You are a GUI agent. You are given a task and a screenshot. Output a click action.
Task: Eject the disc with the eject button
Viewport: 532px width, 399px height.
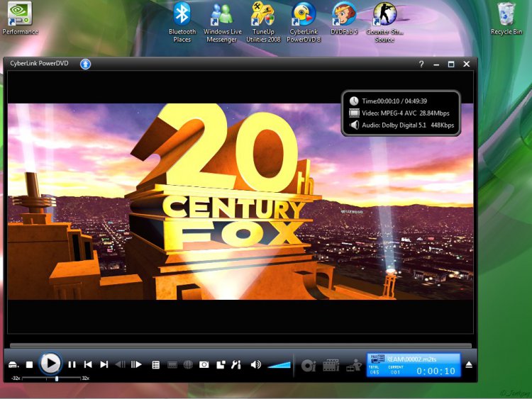469,365
